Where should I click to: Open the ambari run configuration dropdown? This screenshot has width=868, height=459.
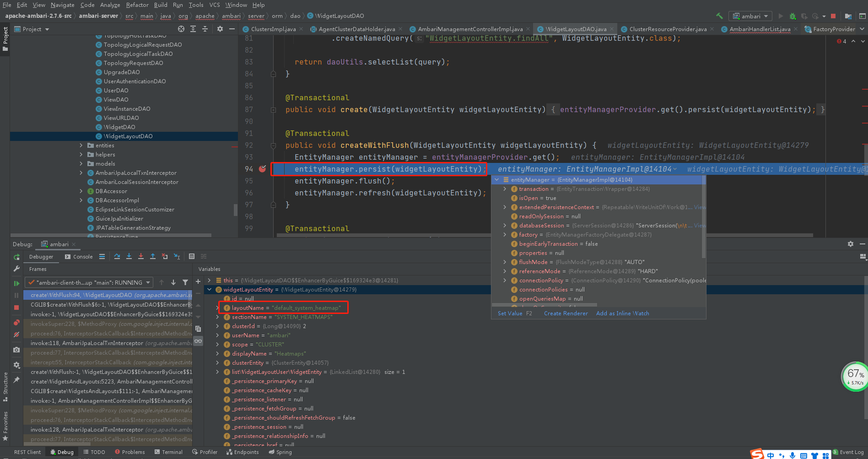pos(750,16)
